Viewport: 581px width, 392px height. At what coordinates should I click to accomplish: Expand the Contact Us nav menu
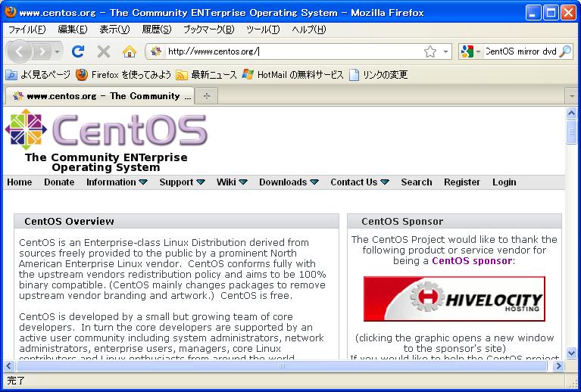tap(360, 182)
